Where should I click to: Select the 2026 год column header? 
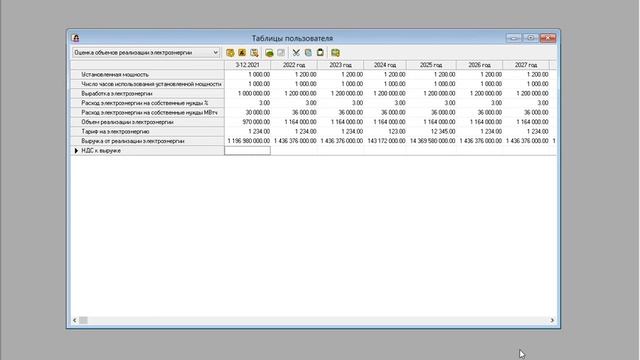[x=479, y=65]
